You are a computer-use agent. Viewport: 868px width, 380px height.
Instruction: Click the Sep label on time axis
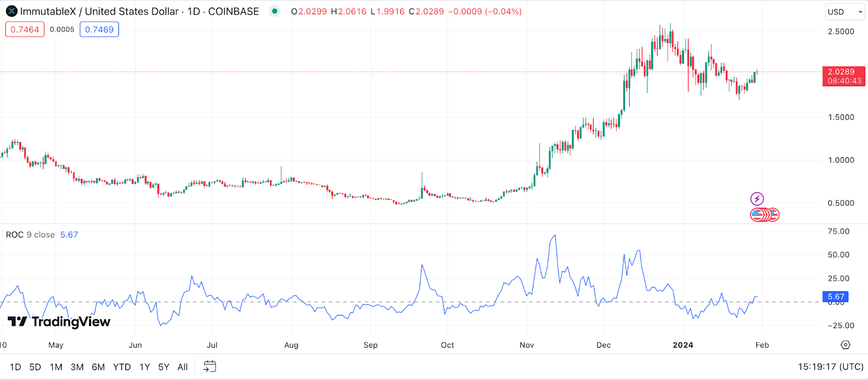pyautogui.click(x=371, y=345)
